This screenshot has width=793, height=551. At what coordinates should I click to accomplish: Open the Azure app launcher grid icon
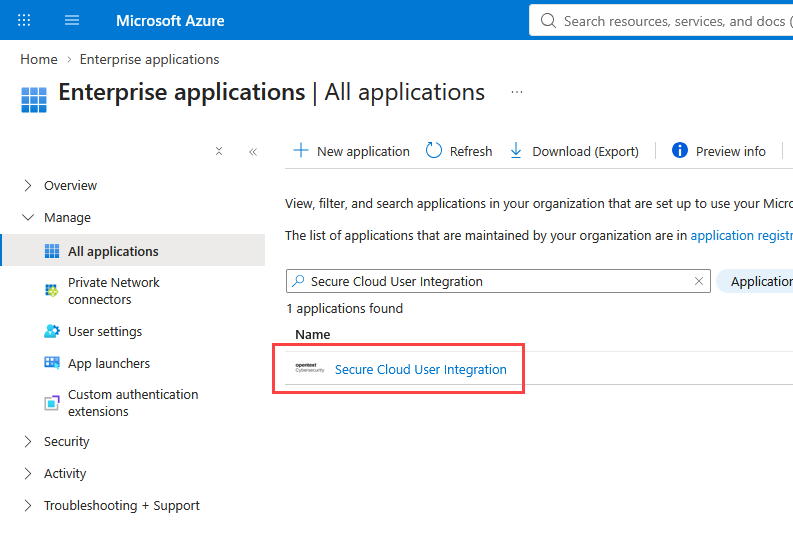[x=24, y=20]
